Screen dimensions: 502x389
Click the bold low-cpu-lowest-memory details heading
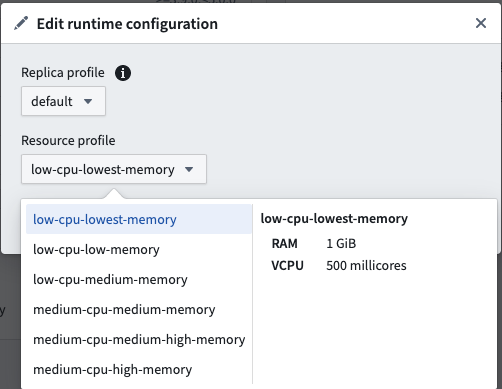point(334,219)
